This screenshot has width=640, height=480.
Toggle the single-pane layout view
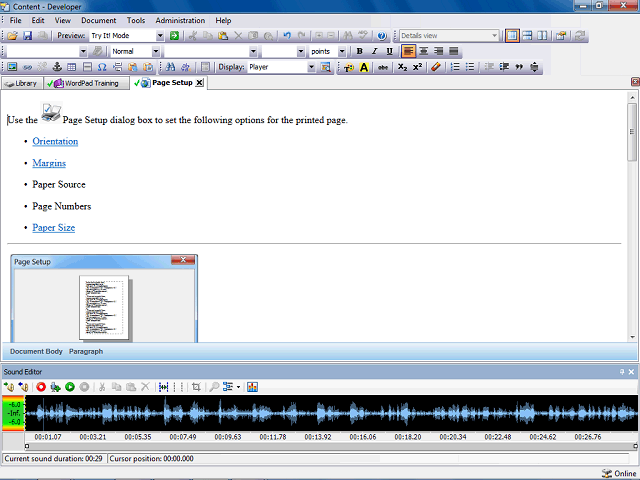click(x=512, y=36)
